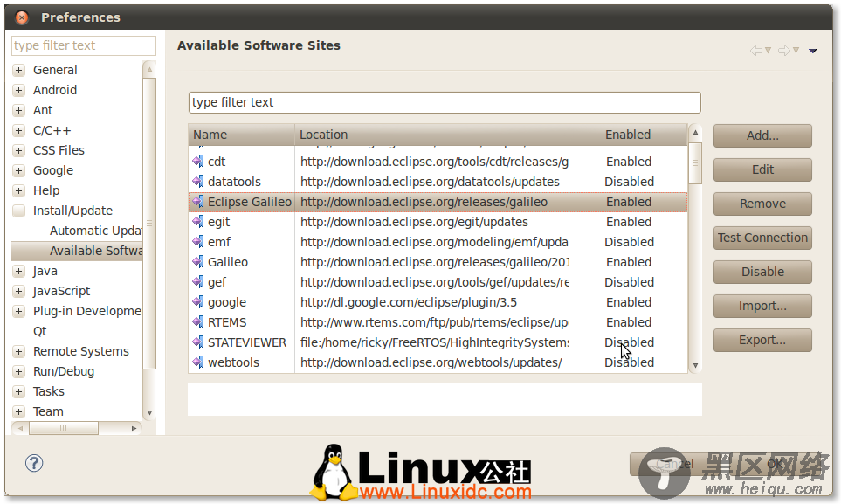The height and width of the screenshot is (504, 841).
Task: Expand the JavaScript tree node
Action: [18, 291]
